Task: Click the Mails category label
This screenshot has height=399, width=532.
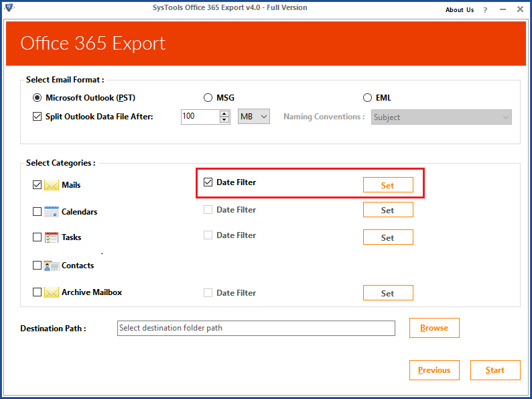Action: (x=71, y=185)
